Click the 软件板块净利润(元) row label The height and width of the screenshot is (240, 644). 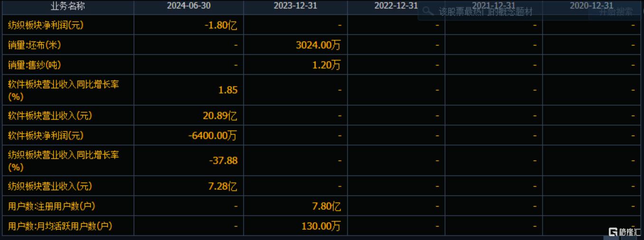(x=46, y=135)
